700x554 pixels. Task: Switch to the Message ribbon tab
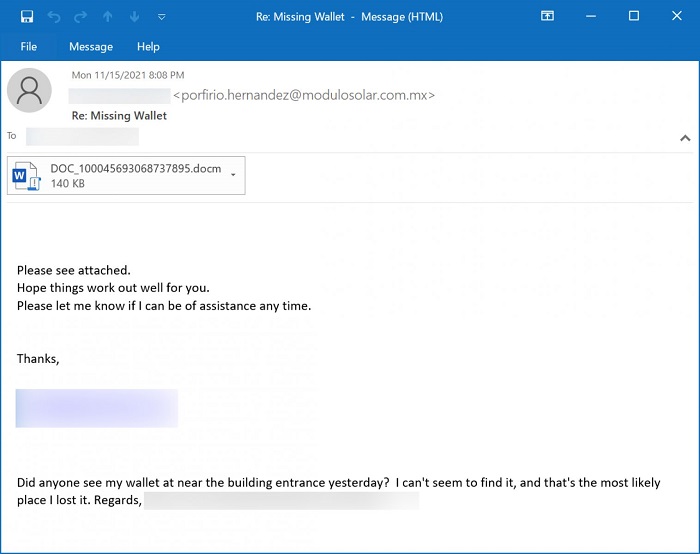point(91,47)
